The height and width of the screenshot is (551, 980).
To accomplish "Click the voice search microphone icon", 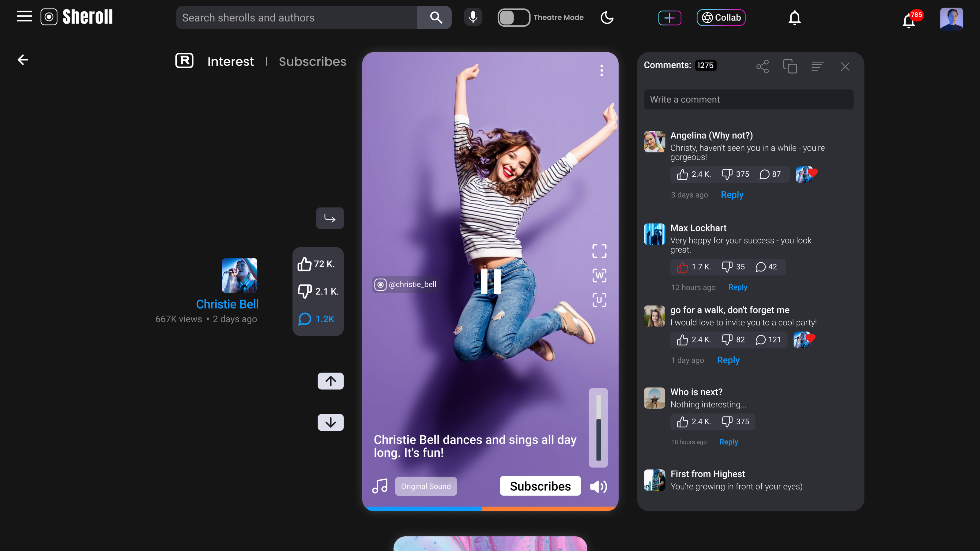I will [x=473, y=17].
